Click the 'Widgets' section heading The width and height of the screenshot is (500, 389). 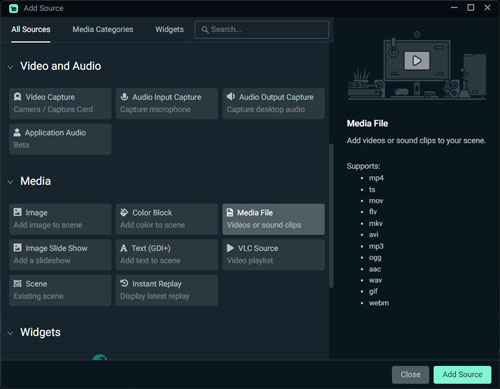click(40, 332)
